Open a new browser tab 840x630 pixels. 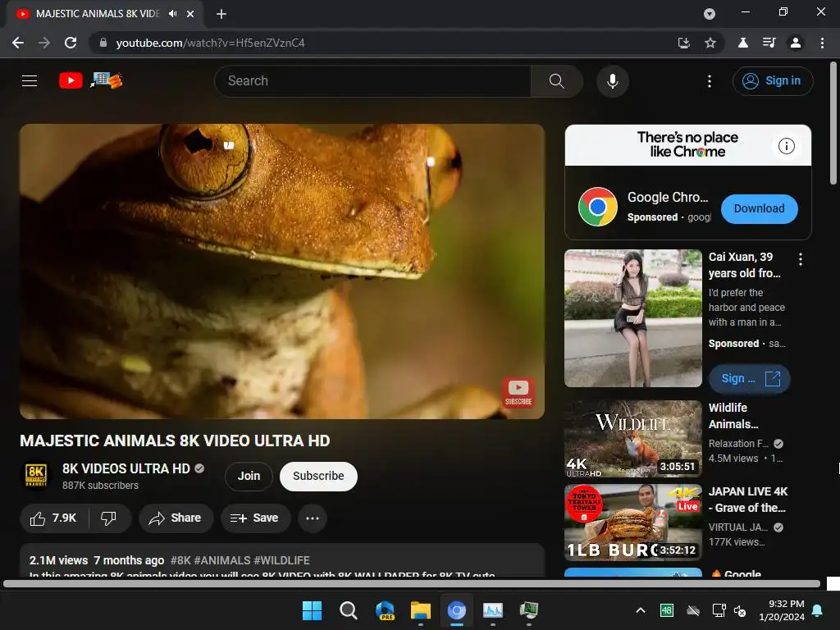tap(221, 14)
